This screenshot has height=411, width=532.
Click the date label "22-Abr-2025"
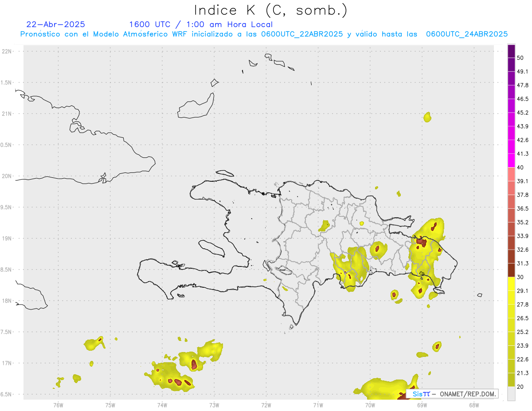tap(56, 24)
